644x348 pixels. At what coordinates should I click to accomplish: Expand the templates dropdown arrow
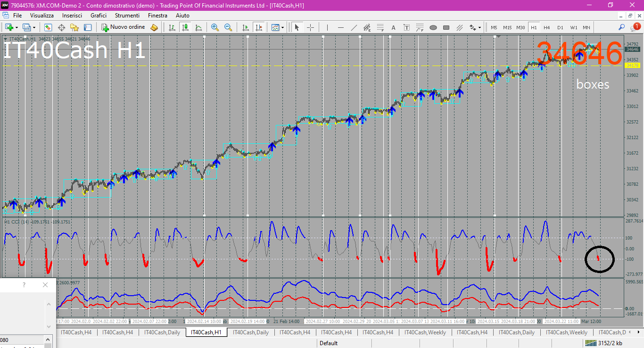pyautogui.click(x=282, y=27)
